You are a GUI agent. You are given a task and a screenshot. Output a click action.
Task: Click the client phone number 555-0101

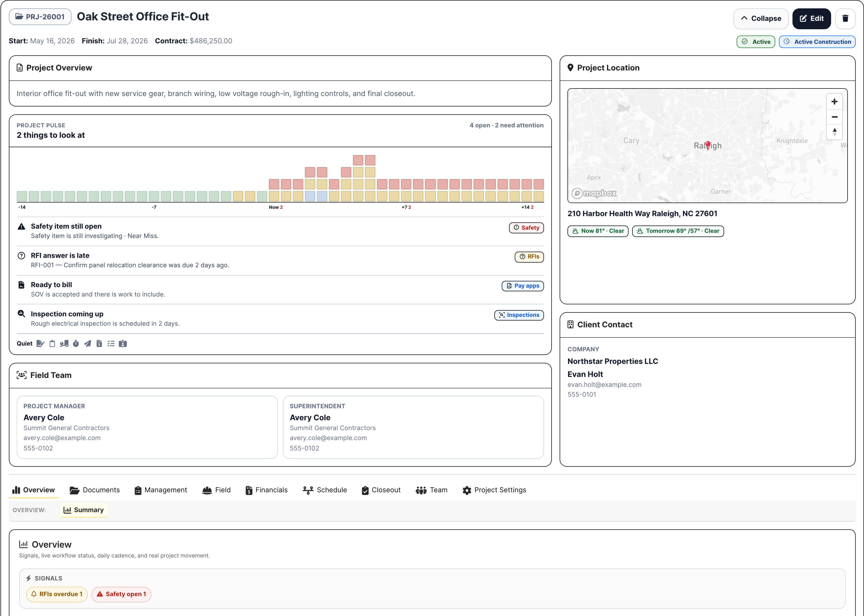pyautogui.click(x=582, y=394)
